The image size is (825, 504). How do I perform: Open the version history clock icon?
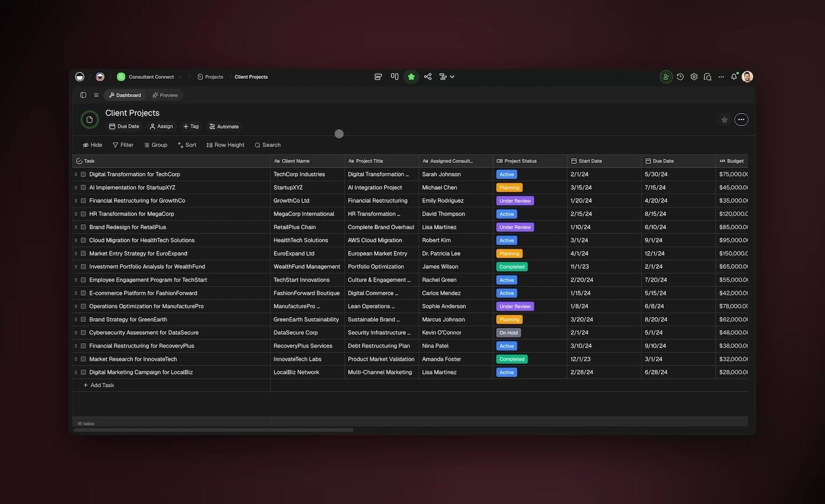[x=680, y=77]
